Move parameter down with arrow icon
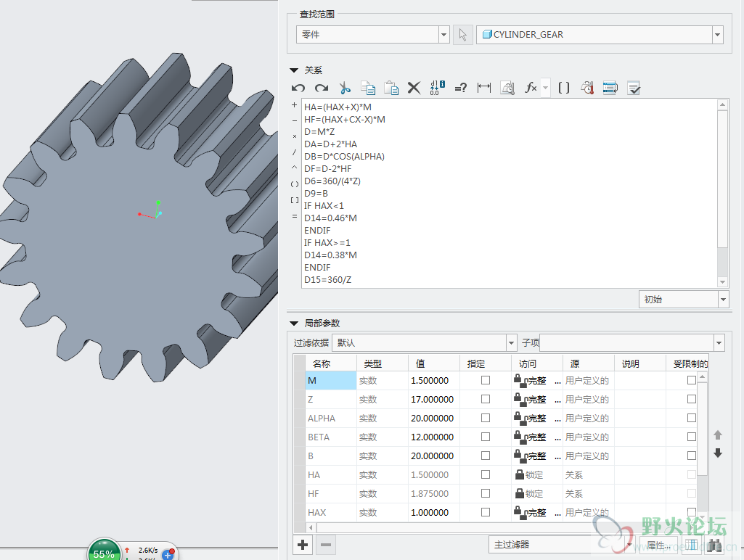Viewport: 744px width, 560px height. pos(718,453)
